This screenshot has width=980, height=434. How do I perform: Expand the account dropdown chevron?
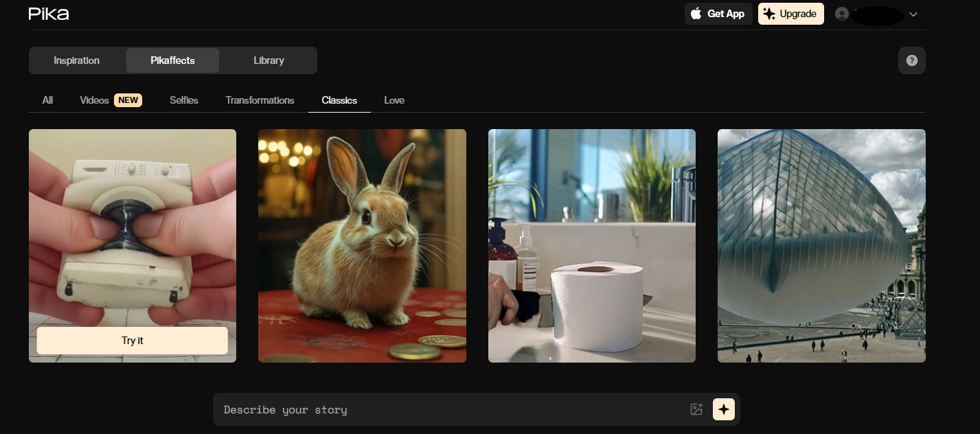[x=913, y=14]
